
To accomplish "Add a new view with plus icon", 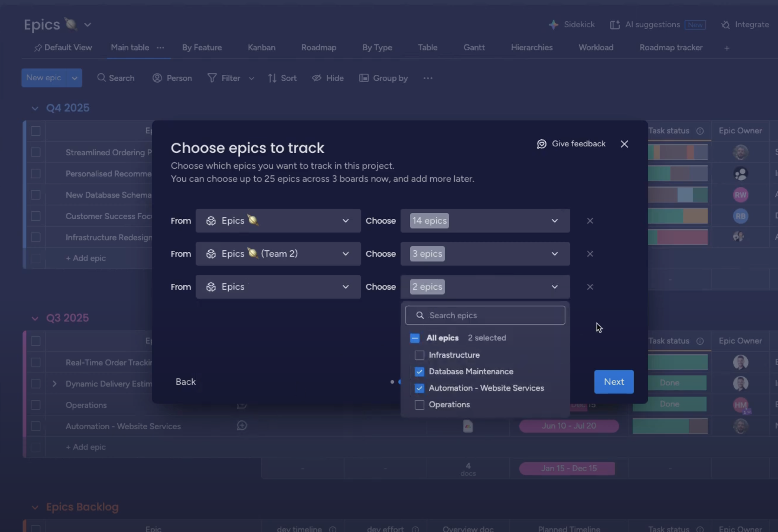I will pyautogui.click(x=727, y=48).
